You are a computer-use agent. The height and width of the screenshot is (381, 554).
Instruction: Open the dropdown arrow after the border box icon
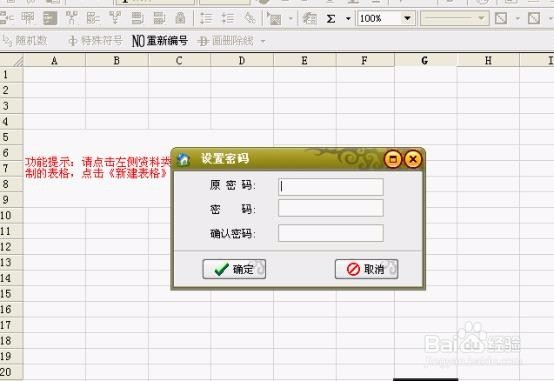tap(518, 18)
